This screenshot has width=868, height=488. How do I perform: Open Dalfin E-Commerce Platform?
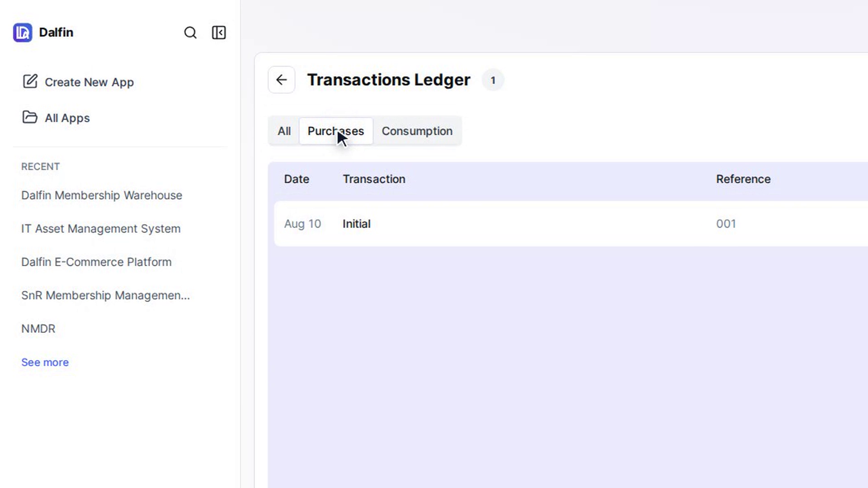point(96,262)
